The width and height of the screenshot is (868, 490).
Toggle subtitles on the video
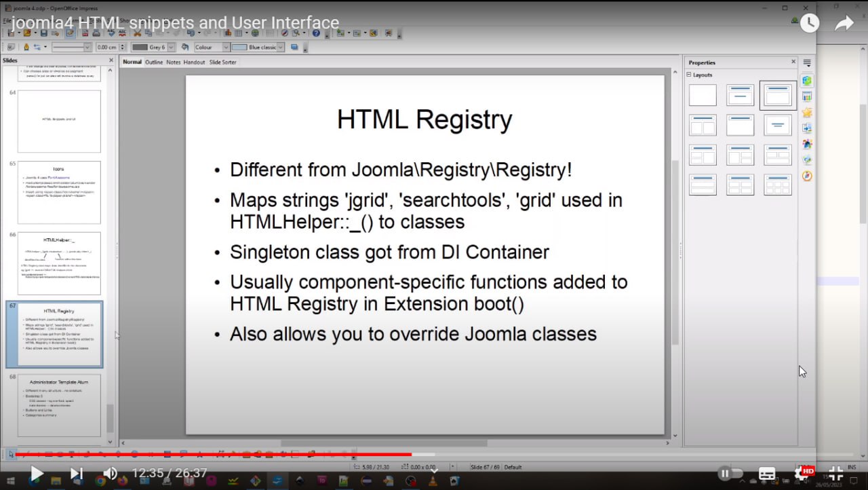coord(767,473)
